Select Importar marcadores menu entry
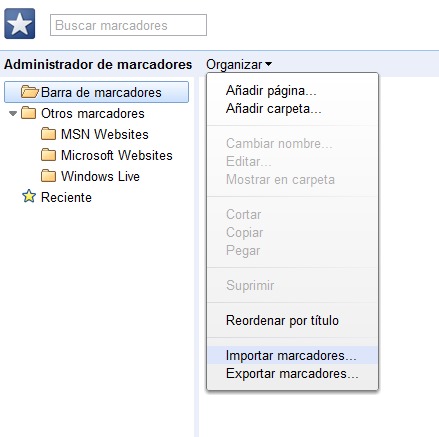Viewport: 439px width, 437px height. click(x=292, y=355)
